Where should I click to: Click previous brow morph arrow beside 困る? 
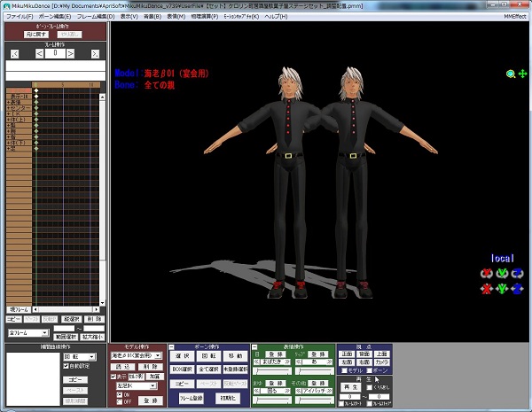point(257,391)
